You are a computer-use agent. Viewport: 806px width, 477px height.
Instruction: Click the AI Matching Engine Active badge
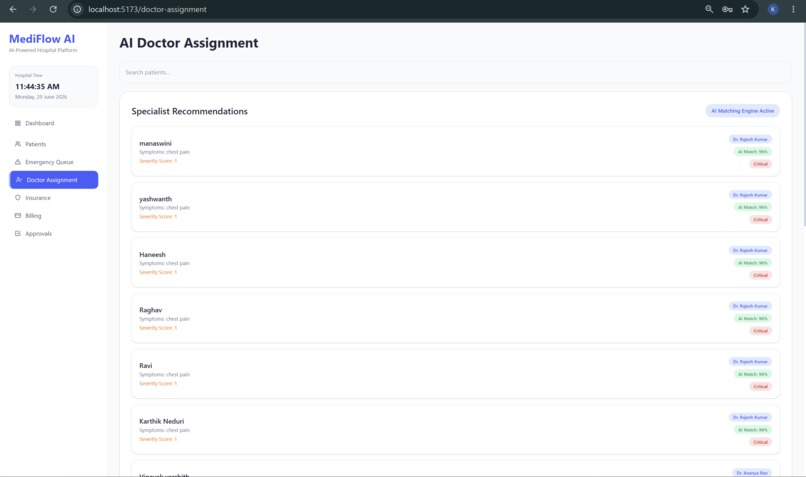(x=742, y=111)
